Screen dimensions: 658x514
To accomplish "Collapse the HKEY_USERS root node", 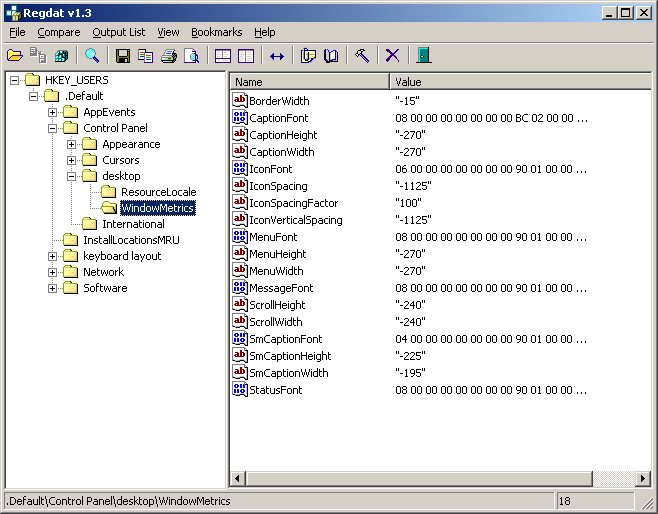I will tap(14, 80).
